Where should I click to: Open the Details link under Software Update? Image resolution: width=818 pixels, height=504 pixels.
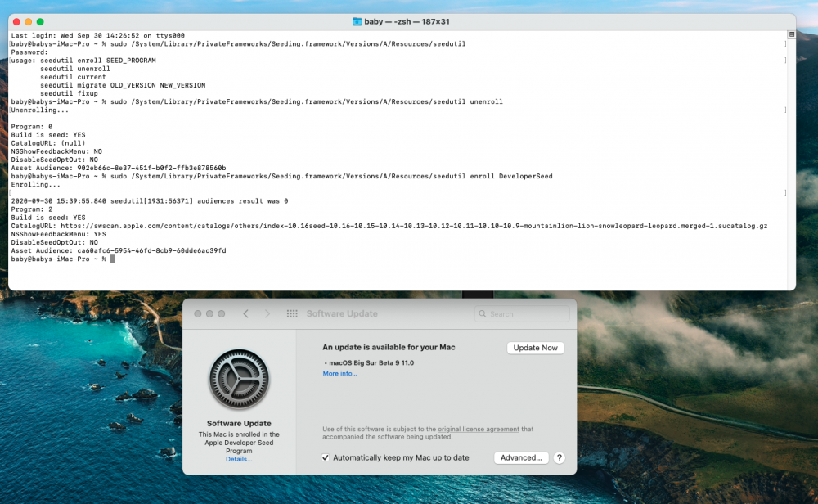(x=239, y=459)
